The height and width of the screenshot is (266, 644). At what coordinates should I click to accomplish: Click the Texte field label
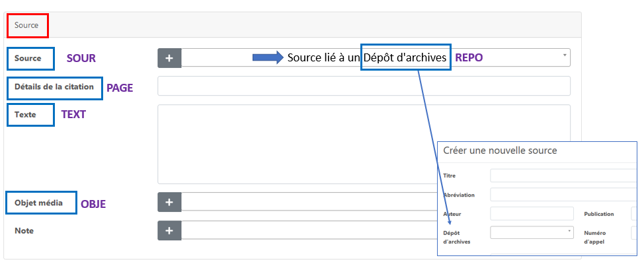25,115
